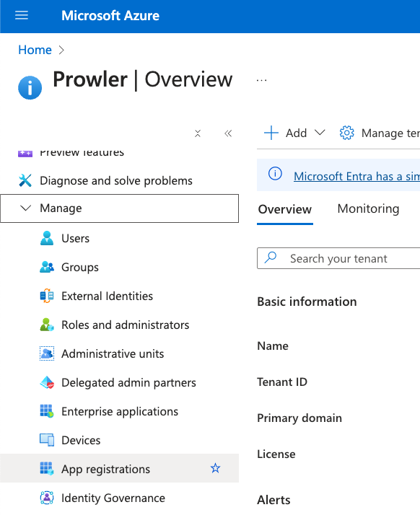420x515 pixels.
Task: Click the Search your tenant field
Action: (x=338, y=258)
